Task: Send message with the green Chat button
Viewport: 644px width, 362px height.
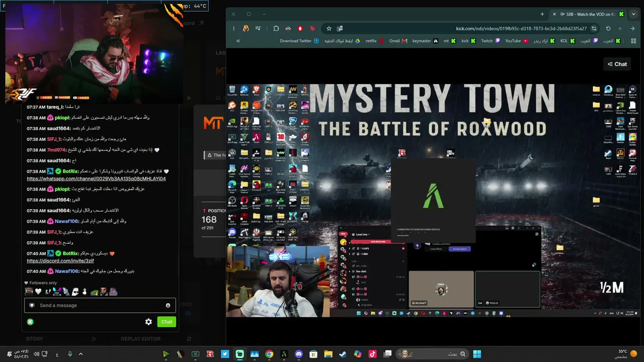Action: tap(167, 322)
